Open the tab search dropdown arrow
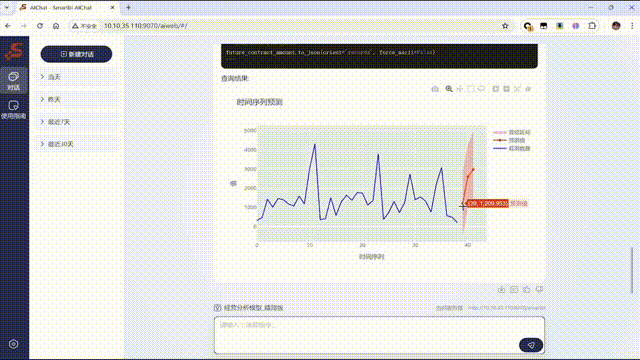 (x=7, y=7)
